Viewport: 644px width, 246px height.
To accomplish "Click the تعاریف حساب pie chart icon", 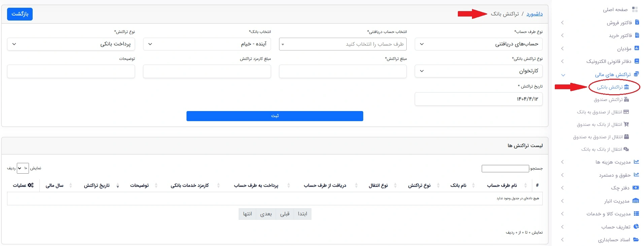I will tap(636, 227).
